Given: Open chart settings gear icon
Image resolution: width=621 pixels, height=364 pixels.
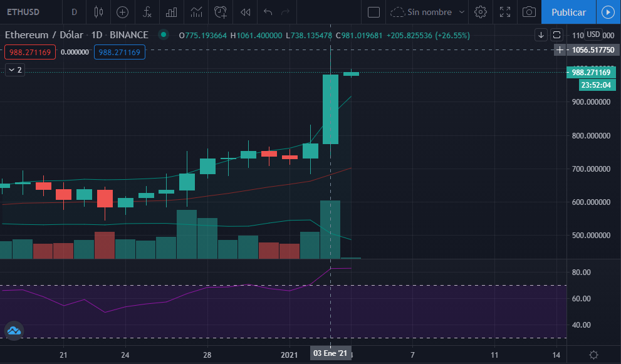Looking at the screenshot, I should tap(481, 12).
